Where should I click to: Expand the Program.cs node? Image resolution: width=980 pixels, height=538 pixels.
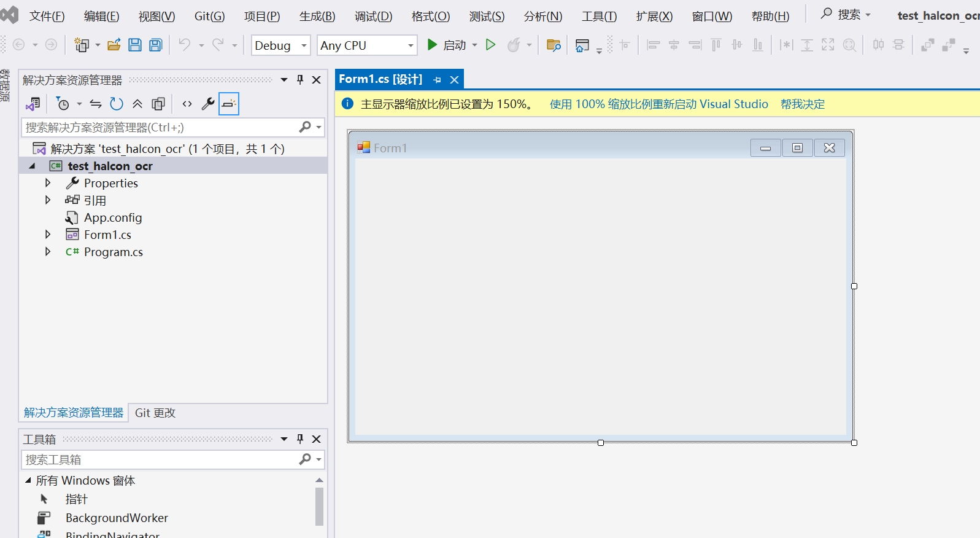48,252
